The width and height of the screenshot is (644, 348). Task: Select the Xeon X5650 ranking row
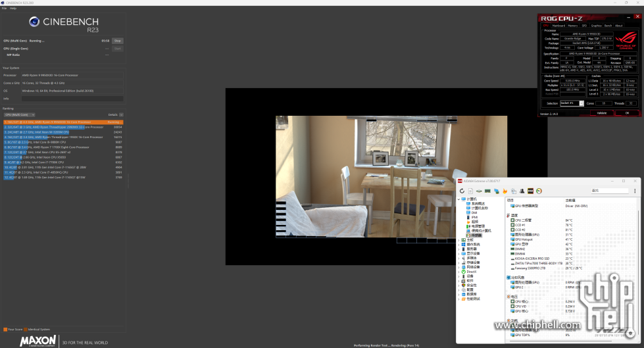[63, 157]
